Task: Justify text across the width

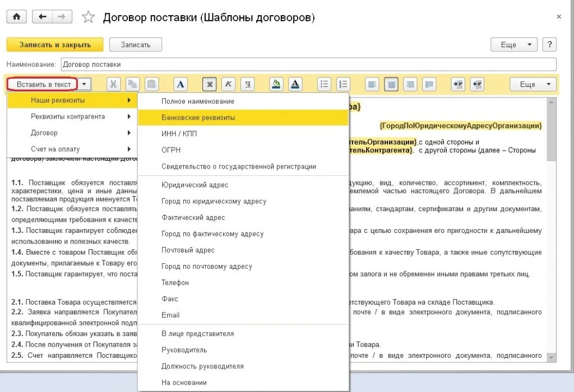Action: (429, 85)
